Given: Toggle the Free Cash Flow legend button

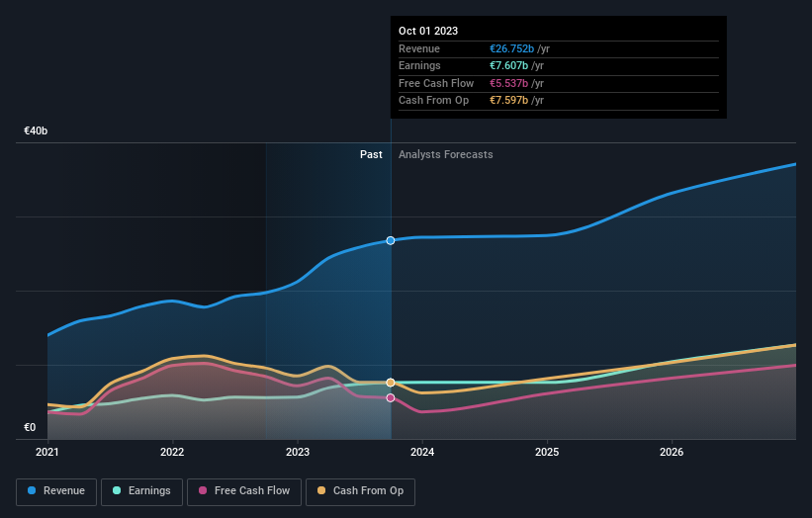Looking at the screenshot, I should [x=244, y=491].
